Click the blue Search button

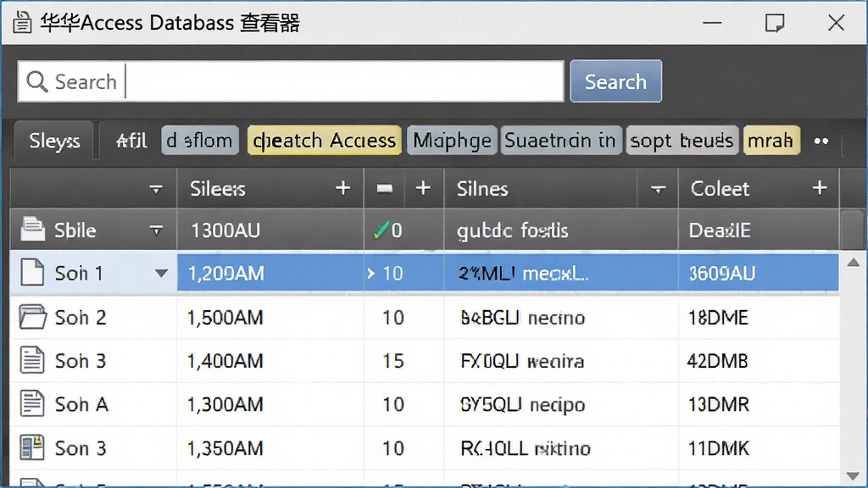pyautogui.click(x=615, y=81)
